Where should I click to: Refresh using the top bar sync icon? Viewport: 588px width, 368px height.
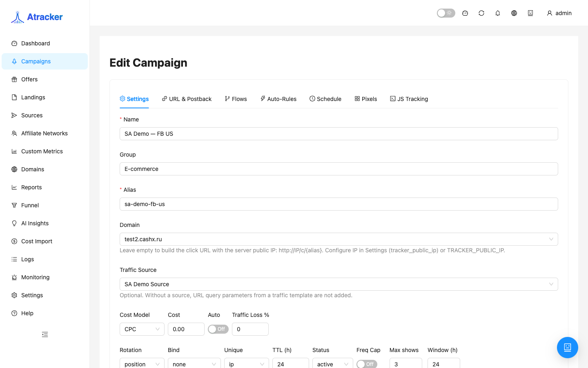click(x=481, y=13)
